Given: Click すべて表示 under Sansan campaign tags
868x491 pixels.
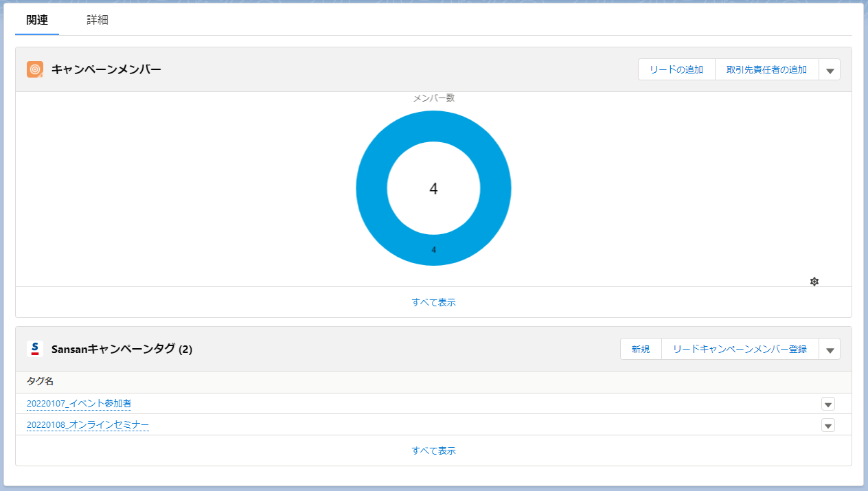Looking at the screenshot, I should point(433,450).
